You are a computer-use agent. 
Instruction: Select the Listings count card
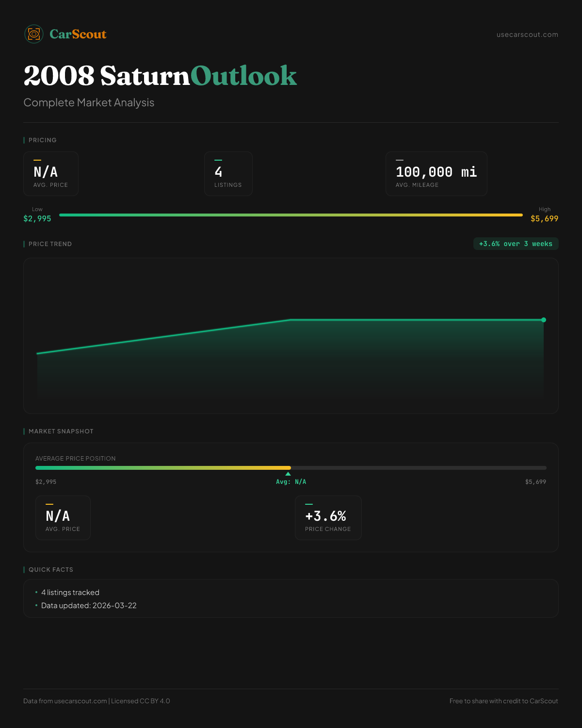(x=228, y=174)
